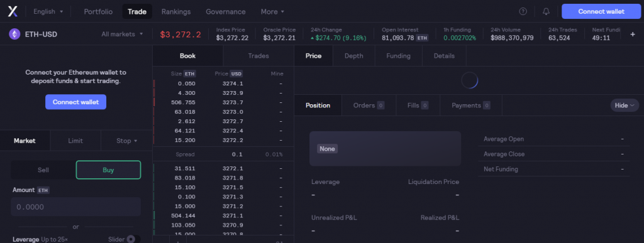The image size is (644, 243).
Task: Click the Oracle Price value $3,272.21
Action: (x=279, y=38)
